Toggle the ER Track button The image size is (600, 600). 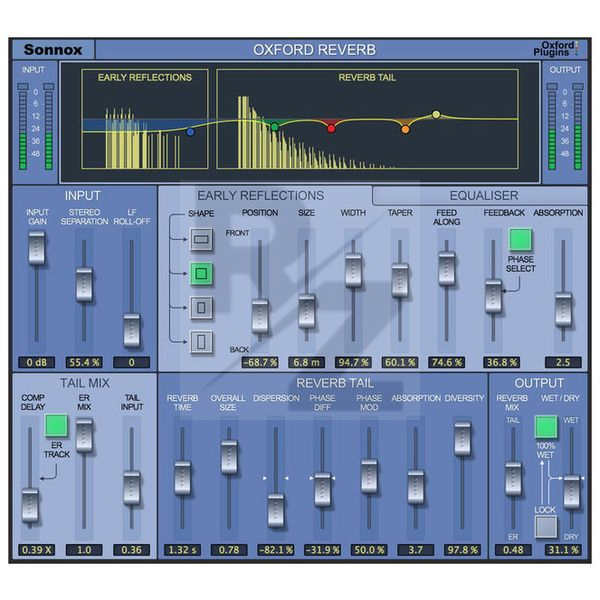pos(56,426)
